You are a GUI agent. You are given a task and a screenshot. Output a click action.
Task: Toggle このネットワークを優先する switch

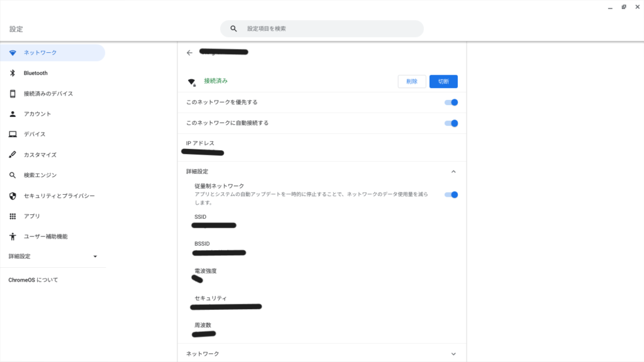[451, 102]
